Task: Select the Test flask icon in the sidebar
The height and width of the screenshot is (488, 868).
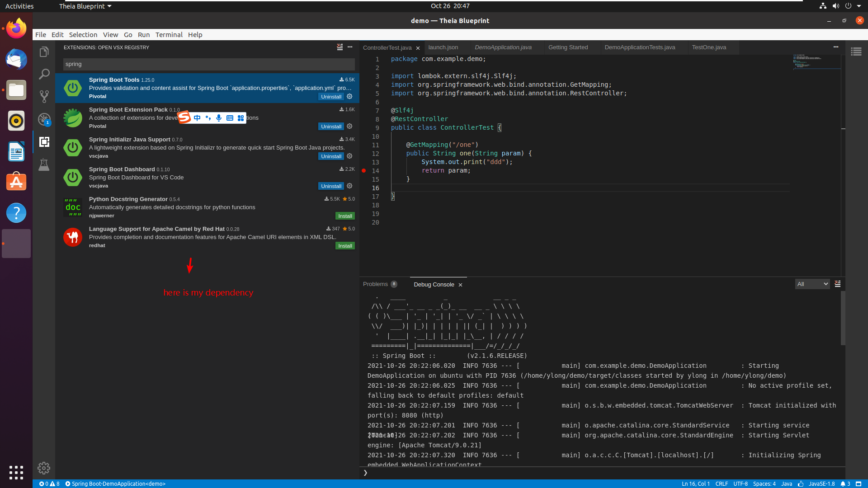Action: (x=44, y=164)
